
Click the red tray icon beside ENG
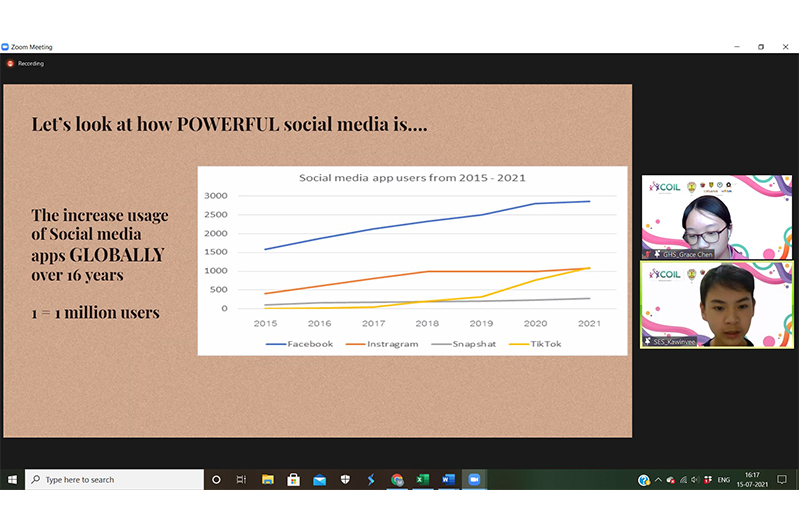coord(708,480)
